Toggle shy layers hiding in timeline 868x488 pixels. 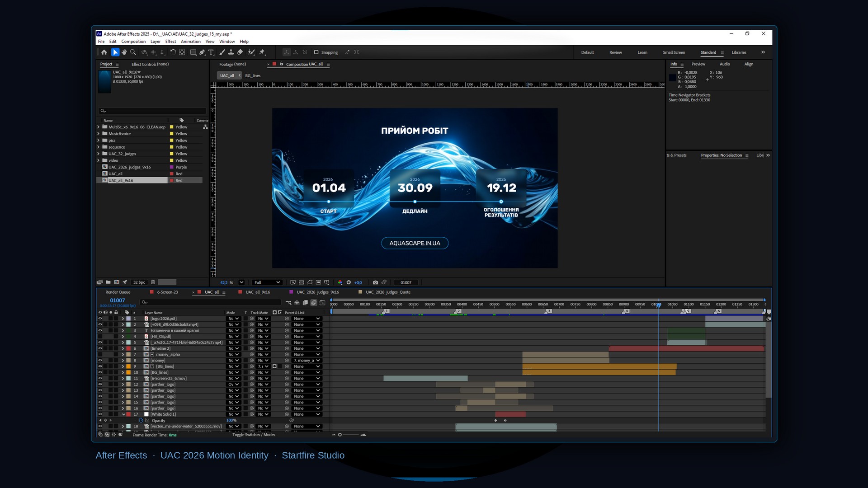tap(297, 303)
